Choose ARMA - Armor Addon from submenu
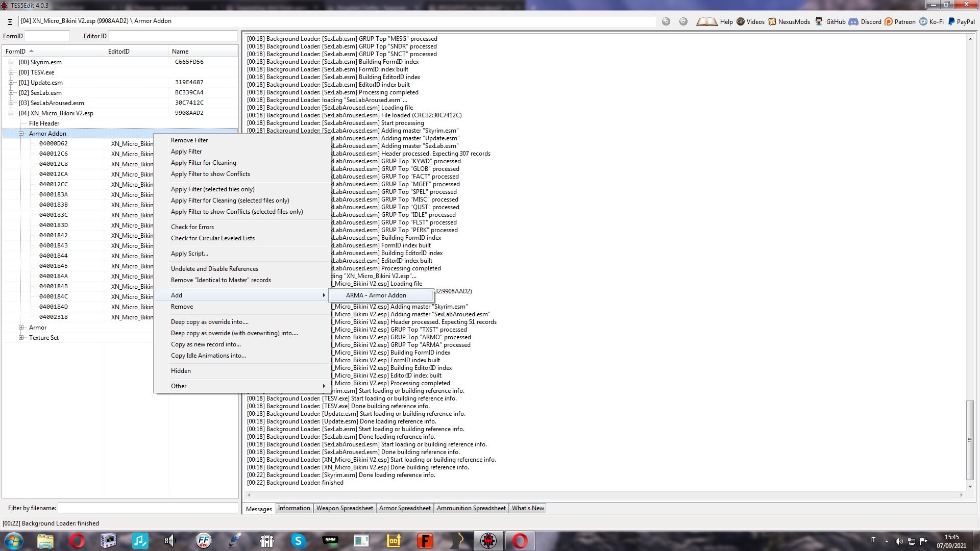The height and width of the screenshot is (551, 980). (x=382, y=295)
